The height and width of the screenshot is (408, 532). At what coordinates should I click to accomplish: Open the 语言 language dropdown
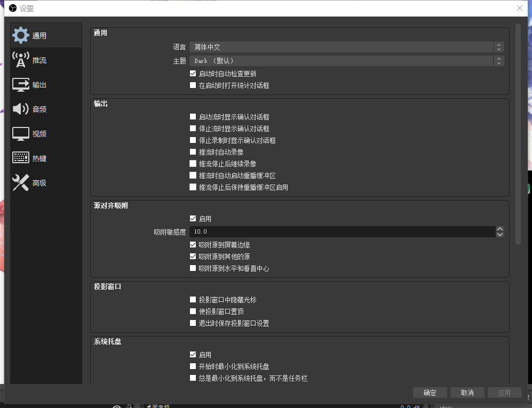[x=346, y=47]
